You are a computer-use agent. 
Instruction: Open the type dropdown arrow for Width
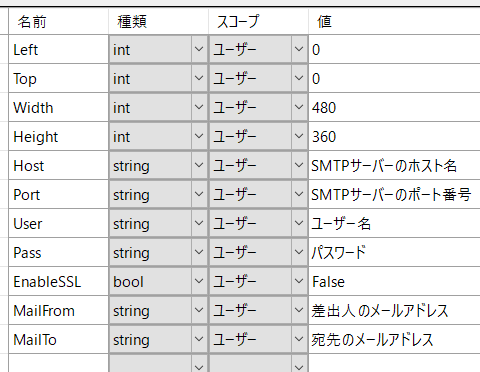coord(199,107)
